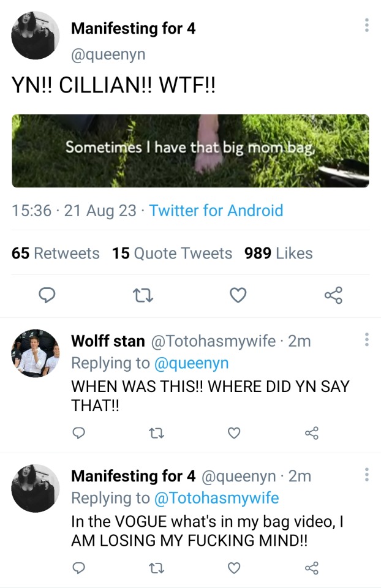This screenshot has width=381, height=588.
Task: Open Wolff stan's profile picture
Action: pyautogui.click(x=36, y=352)
